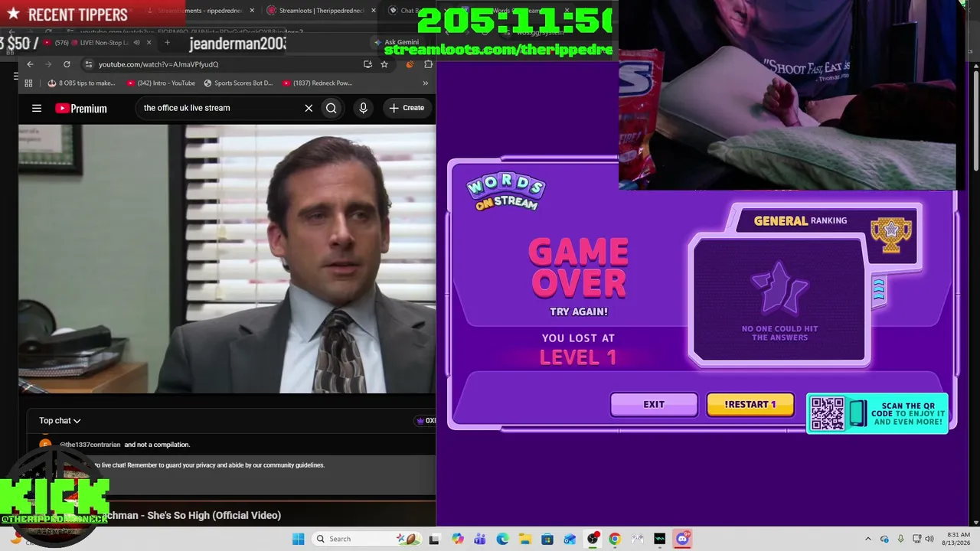Viewport: 980px width, 551px height.
Task: Run the YouTube search magnifier button
Action: [331, 108]
